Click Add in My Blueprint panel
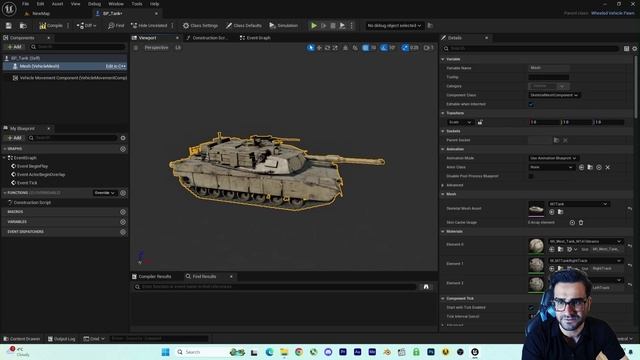 click(15, 138)
